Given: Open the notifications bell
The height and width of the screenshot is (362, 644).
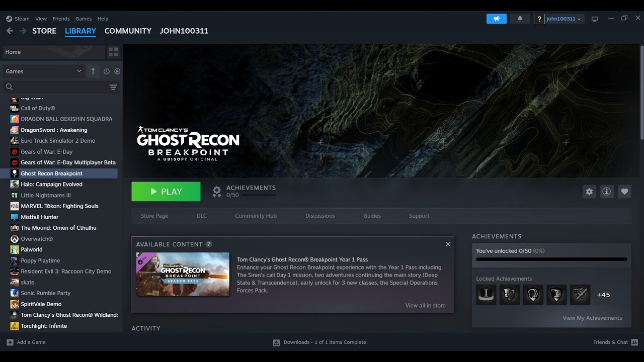Looking at the screenshot, I should pos(520,19).
